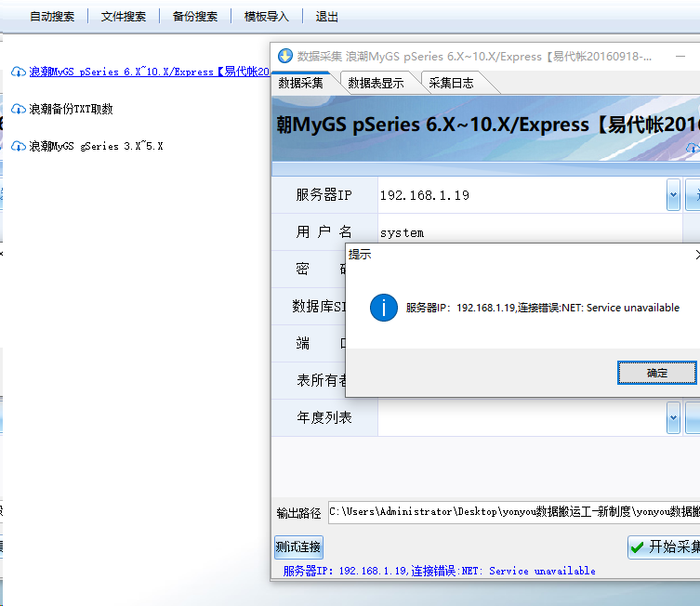Image resolution: width=700 pixels, height=606 pixels.
Task: Click the 测试连接 button
Action: click(298, 547)
